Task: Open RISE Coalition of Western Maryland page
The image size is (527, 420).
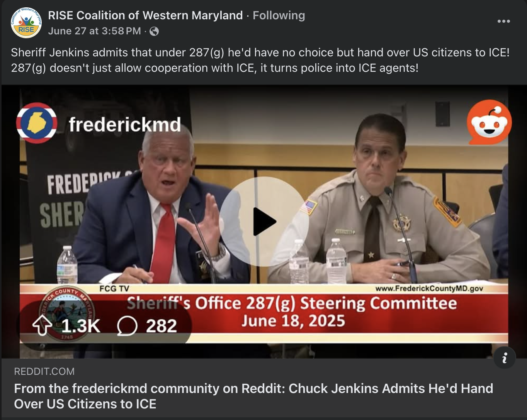Action: pos(145,15)
